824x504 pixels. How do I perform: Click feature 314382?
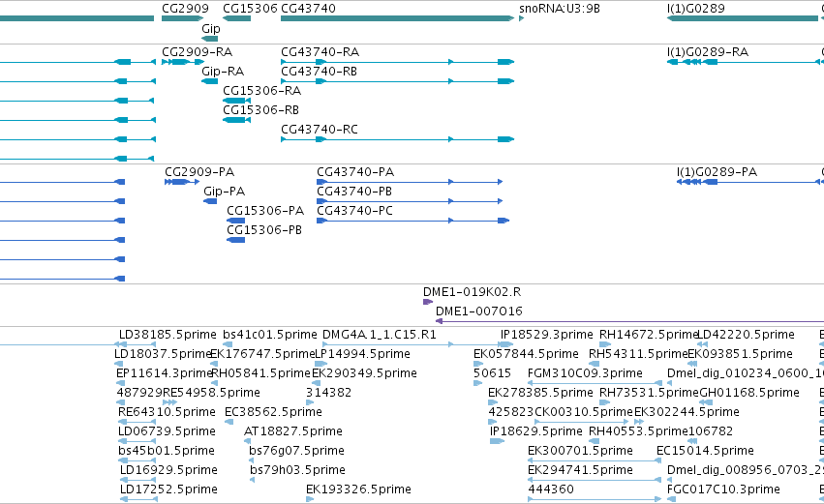(x=328, y=393)
